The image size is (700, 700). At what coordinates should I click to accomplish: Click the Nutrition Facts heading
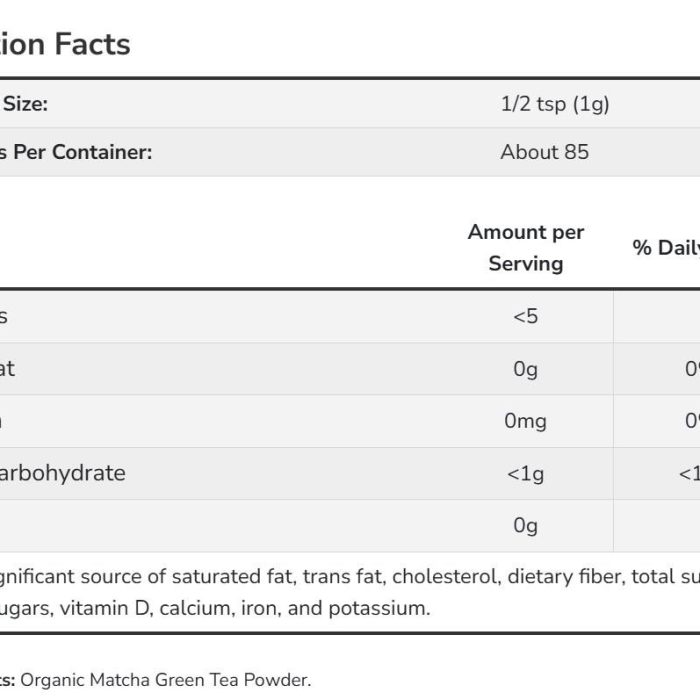pyautogui.click(x=65, y=44)
